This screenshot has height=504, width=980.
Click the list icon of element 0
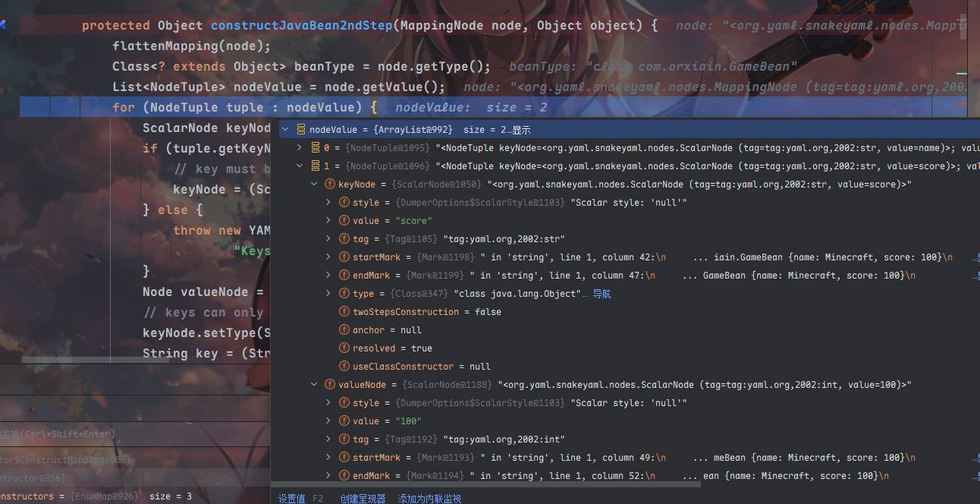pos(316,148)
